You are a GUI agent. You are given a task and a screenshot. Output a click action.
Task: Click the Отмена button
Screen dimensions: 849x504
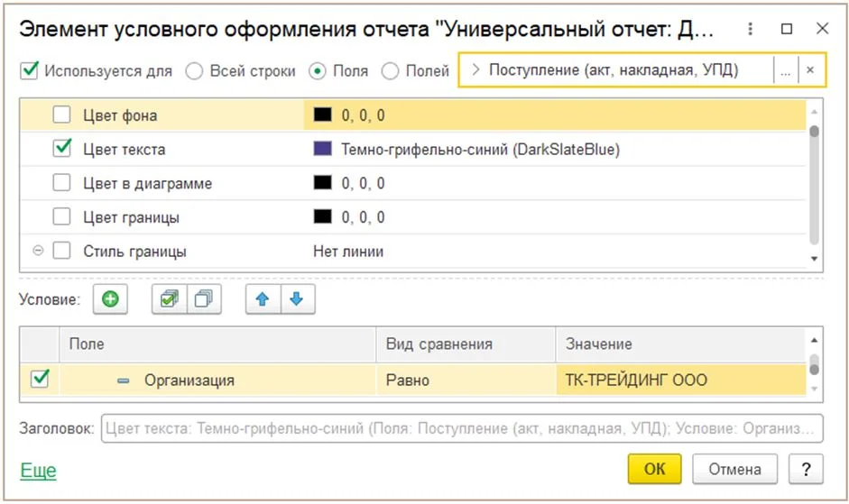(x=734, y=469)
